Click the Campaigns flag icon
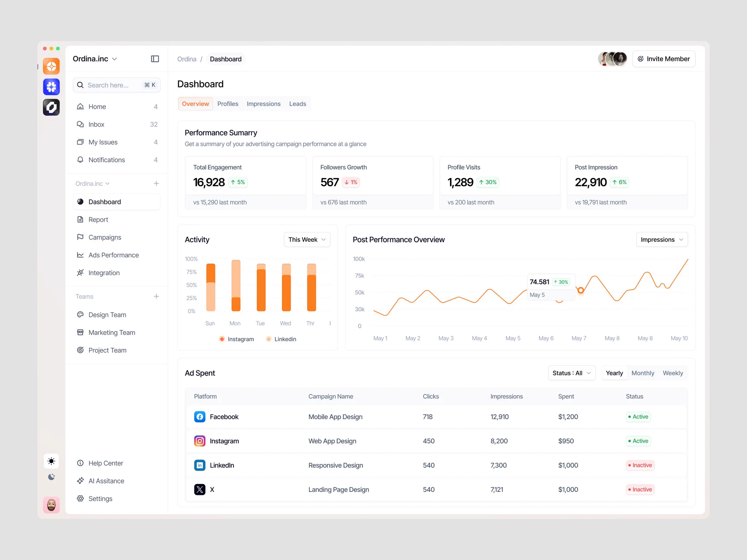The height and width of the screenshot is (560, 747). pos(80,237)
